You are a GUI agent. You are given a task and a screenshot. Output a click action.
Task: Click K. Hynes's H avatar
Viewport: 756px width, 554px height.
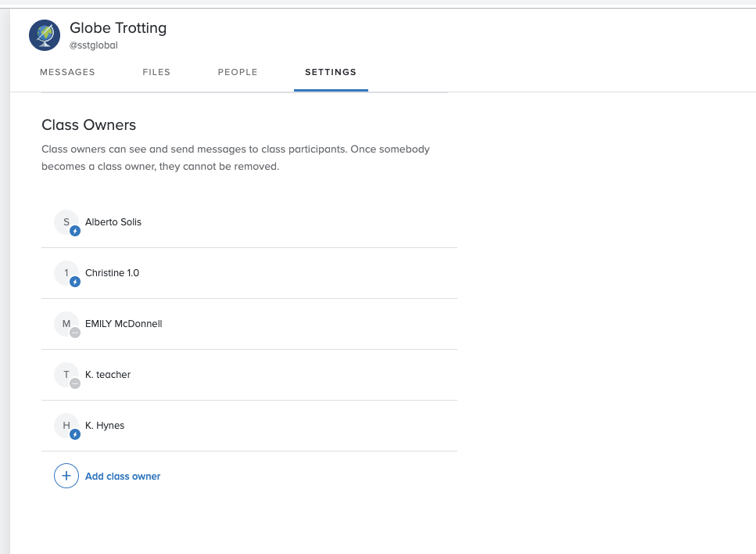click(x=66, y=425)
